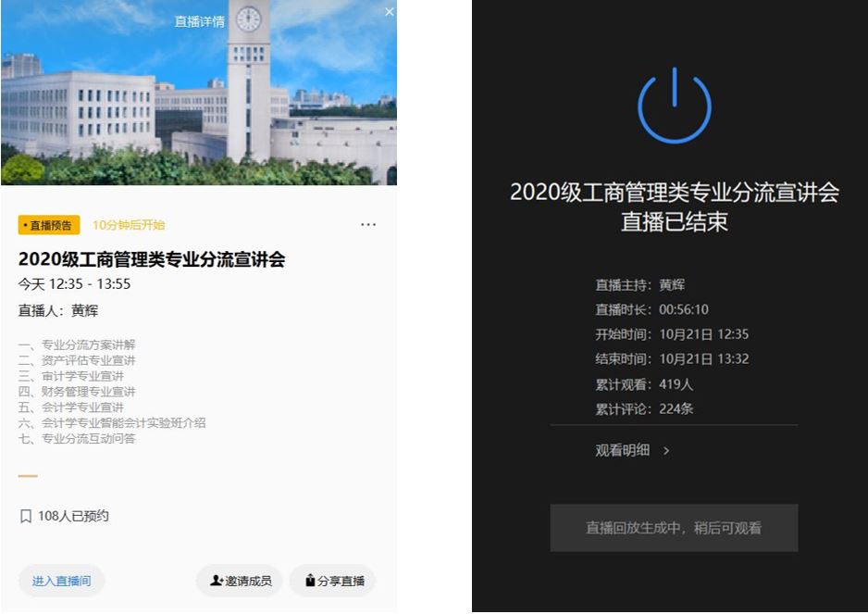Click the 今天 12:35 - 13:55 schedule time

[75, 284]
